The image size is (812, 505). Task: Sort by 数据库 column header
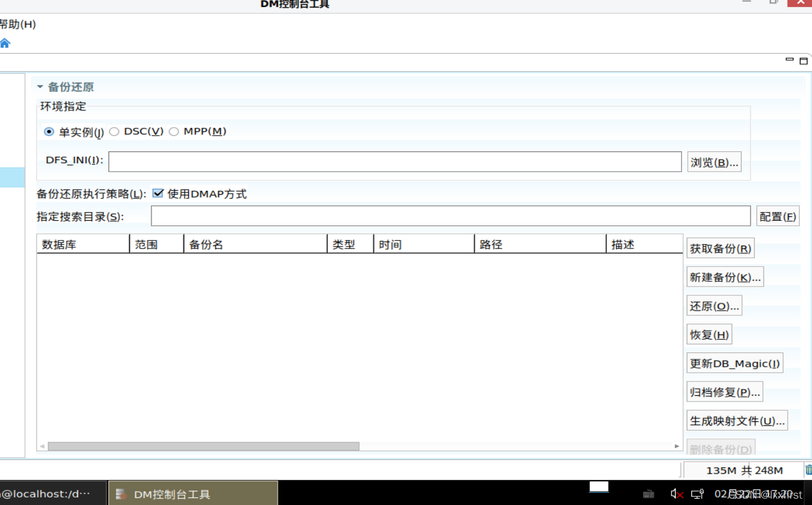pyautogui.click(x=83, y=244)
